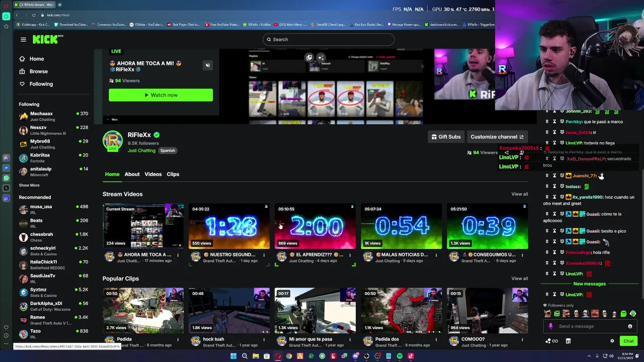Open options for hock tuah clip

264,340
